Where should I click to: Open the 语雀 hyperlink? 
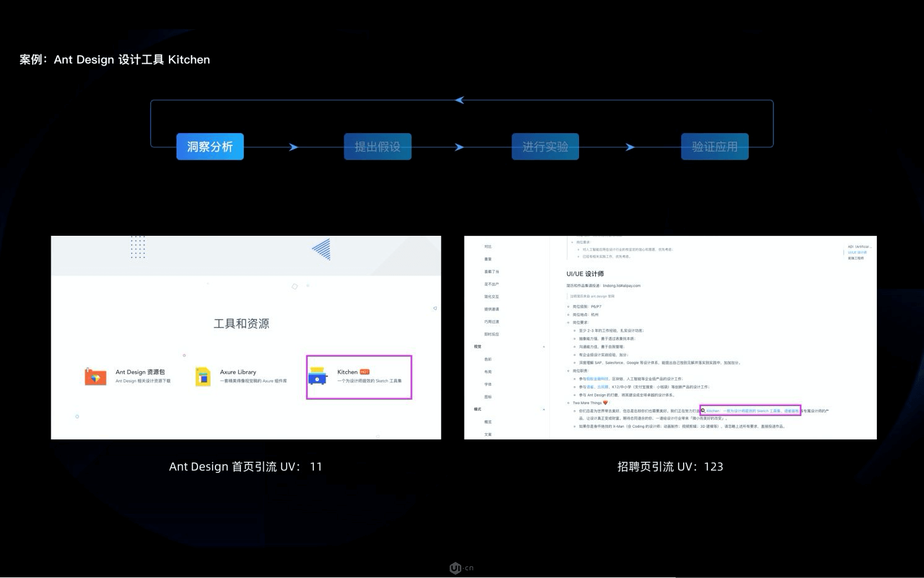click(x=589, y=387)
